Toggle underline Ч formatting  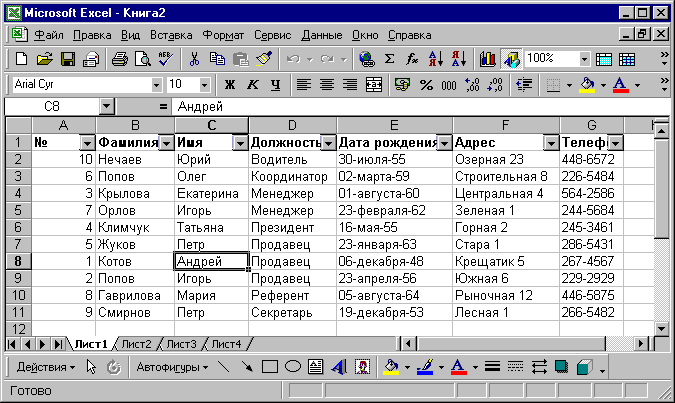click(276, 84)
